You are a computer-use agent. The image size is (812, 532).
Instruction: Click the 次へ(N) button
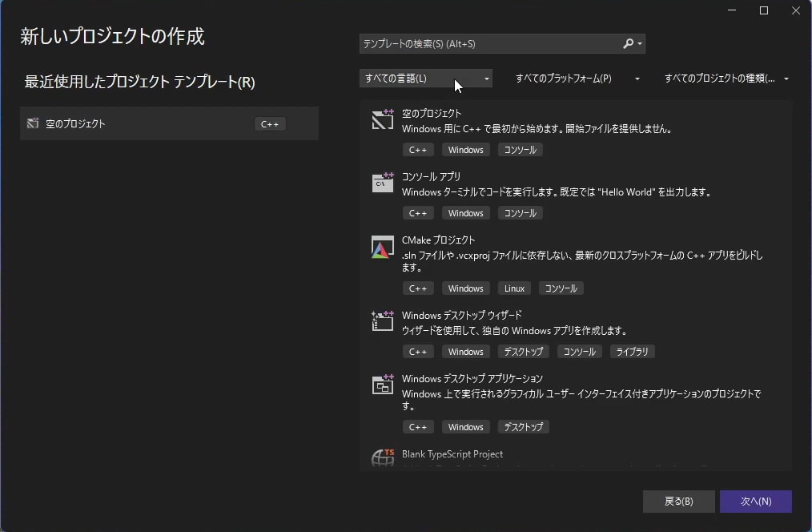coord(756,502)
